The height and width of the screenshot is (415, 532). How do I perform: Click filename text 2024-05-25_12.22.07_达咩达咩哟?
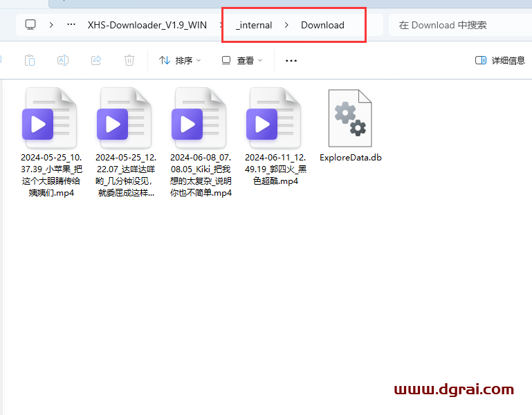(126, 175)
